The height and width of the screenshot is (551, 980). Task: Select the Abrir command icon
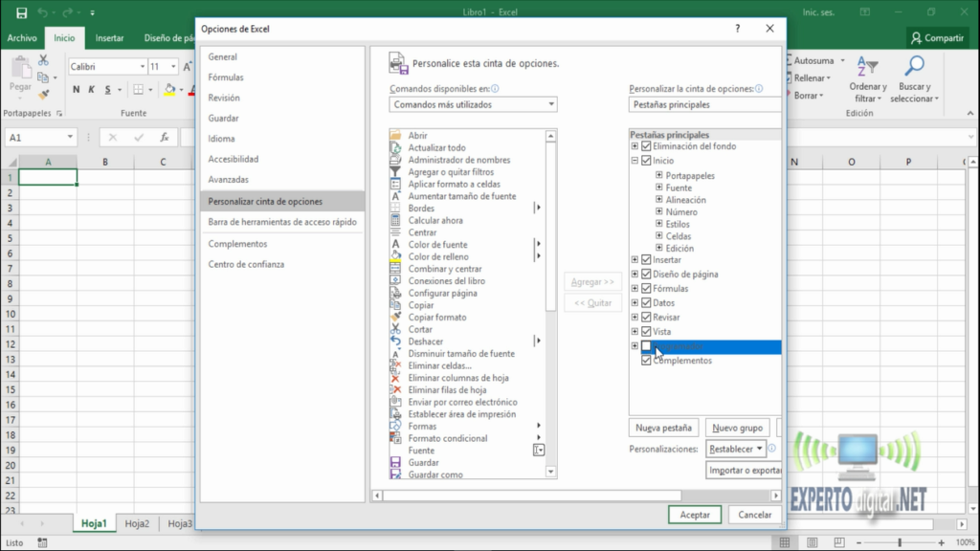tap(397, 136)
